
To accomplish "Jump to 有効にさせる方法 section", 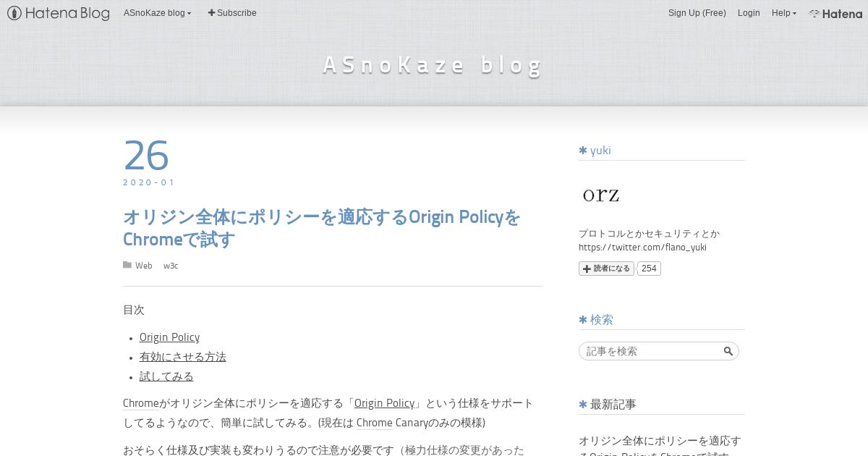I will click(x=183, y=357).
